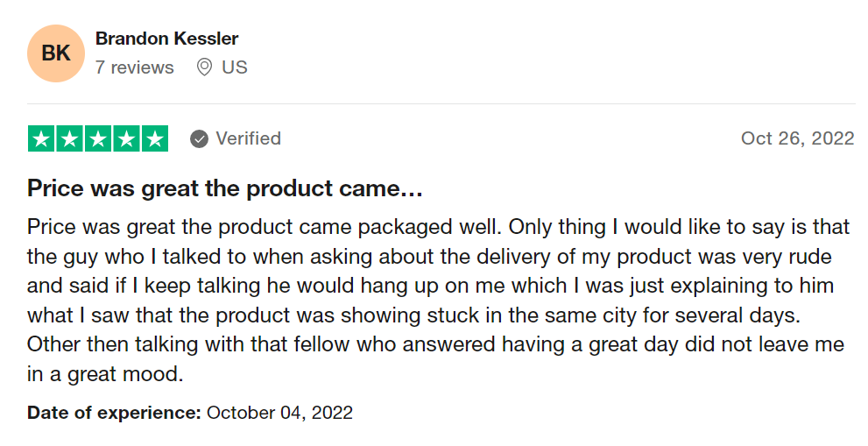
Task: Click the divider line under the reviewer info
Action: point(441,103)
